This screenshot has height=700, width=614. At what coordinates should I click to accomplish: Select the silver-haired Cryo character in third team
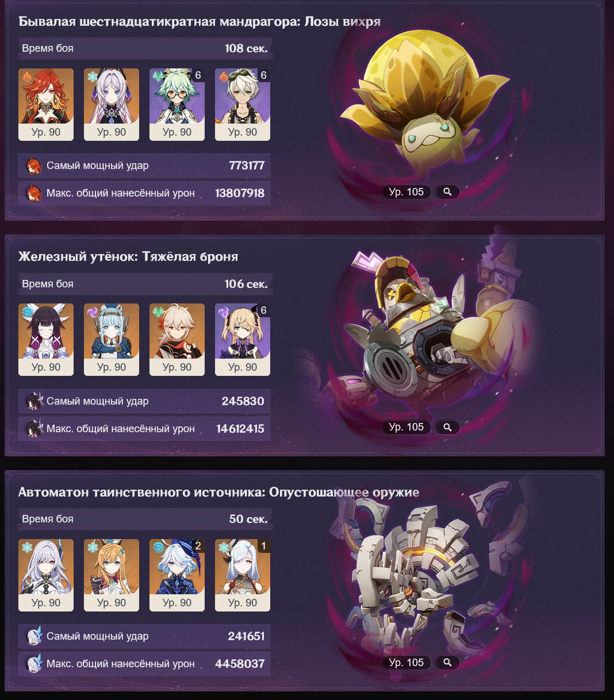(x=46, y=575)
